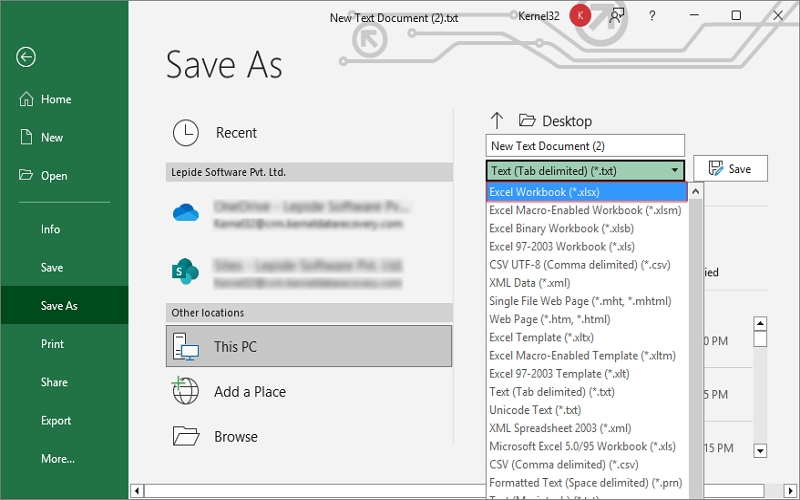Screen dimensions: 800x500
Task: Choose Excel Binary Workbook (*.xlsb)
Action: coord(587,228)
